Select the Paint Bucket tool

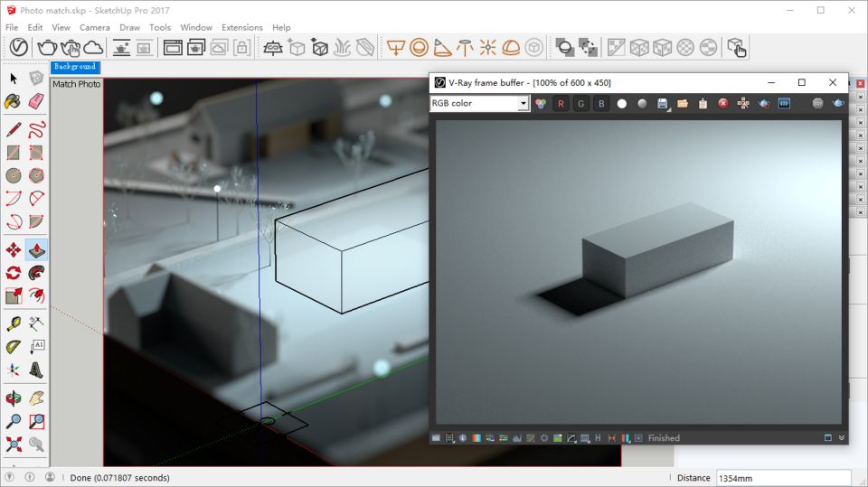click(14, 102)
